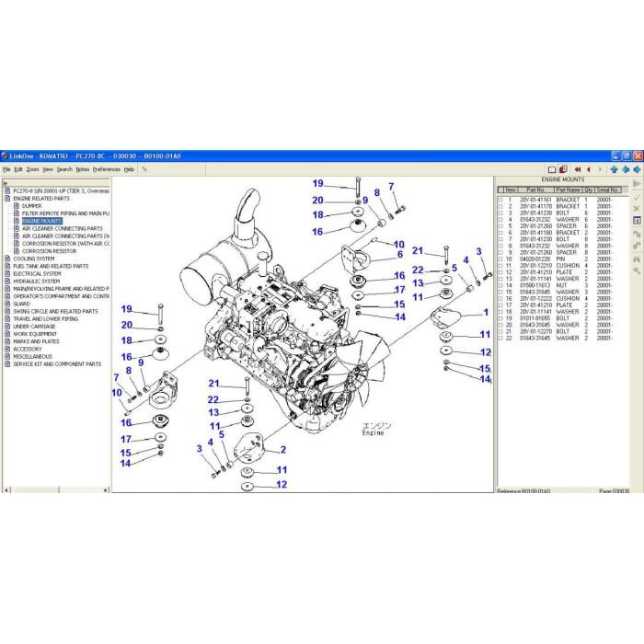
Task: Click callout number 2 on the diagram
Action: click(x=283, y=450)
